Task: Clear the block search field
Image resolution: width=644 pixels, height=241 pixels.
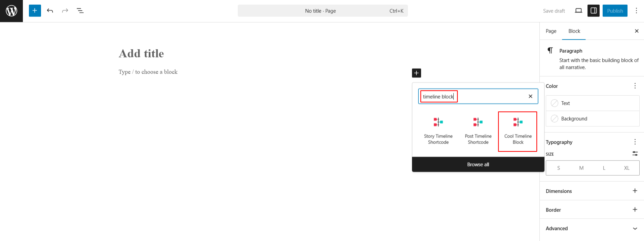Action: tap(530, 96)
